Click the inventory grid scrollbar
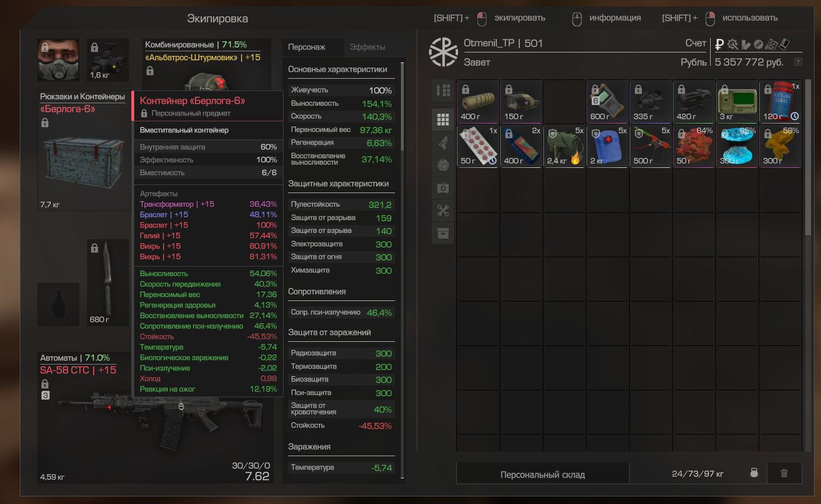Viewport: 821px width, 504px height. [808, 157]
